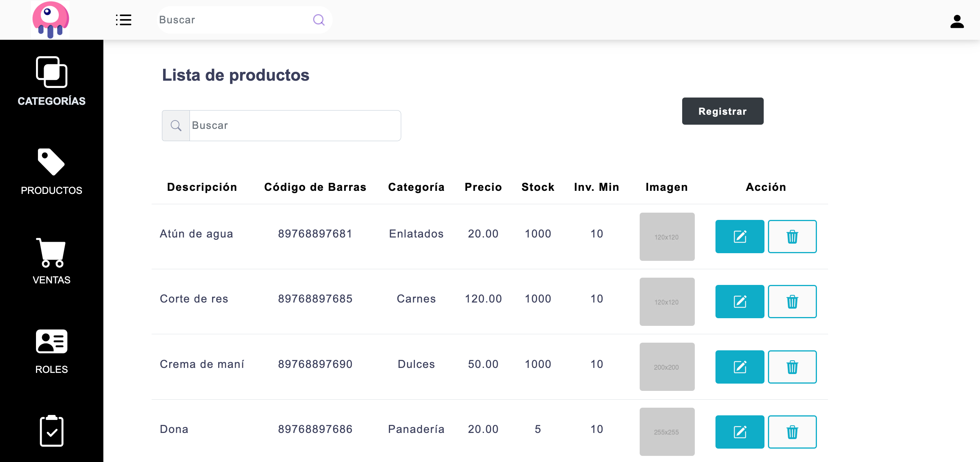Click the user profile icon top right
The height and width of the screenshot is (462, 980).
(957, 22)
